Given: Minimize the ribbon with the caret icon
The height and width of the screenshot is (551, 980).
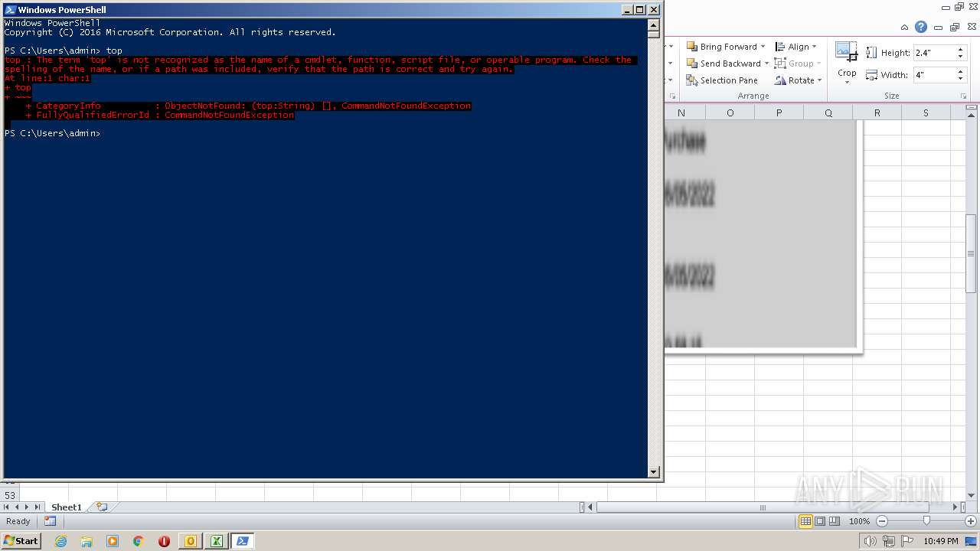Looking at the screenshot, I should [x=905, y=27].
